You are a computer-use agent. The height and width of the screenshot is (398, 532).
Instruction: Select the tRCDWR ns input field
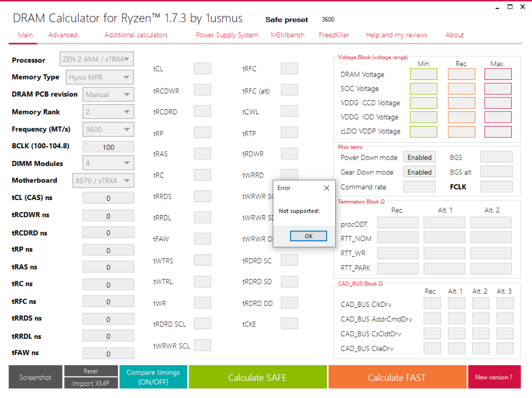(108, 216)
